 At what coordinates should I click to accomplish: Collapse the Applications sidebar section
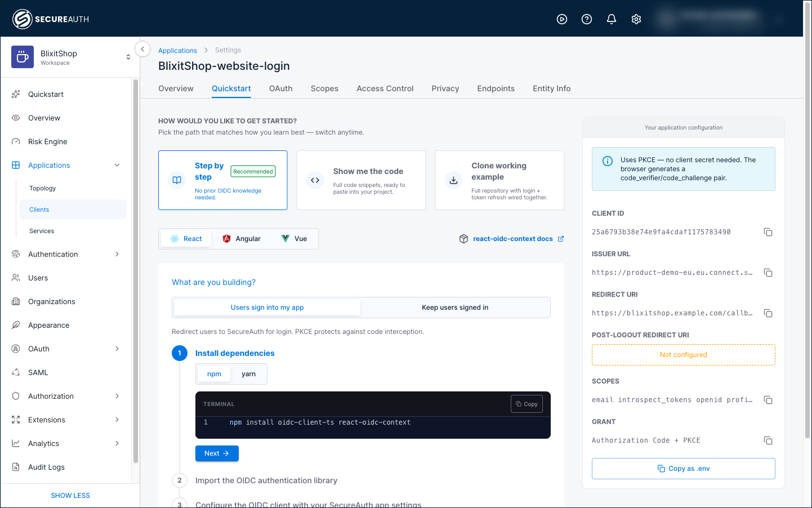[x=117, y=165]
